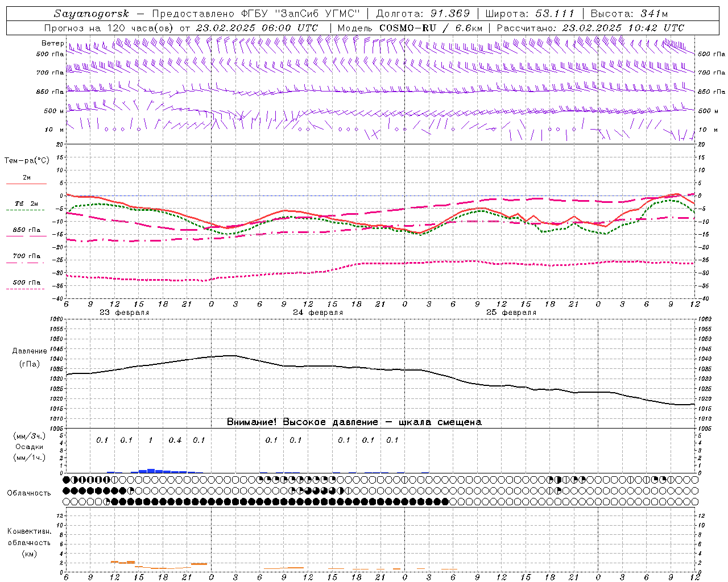Click the 'Тем-ра(°C)' temperature label

(27, 161)
